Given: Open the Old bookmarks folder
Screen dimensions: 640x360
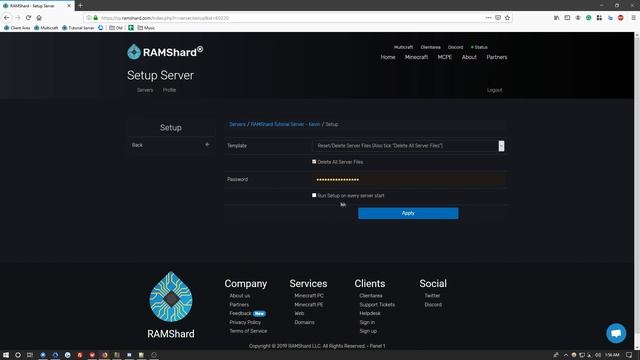Looking at the screenshot, I should tap(116, 28).
